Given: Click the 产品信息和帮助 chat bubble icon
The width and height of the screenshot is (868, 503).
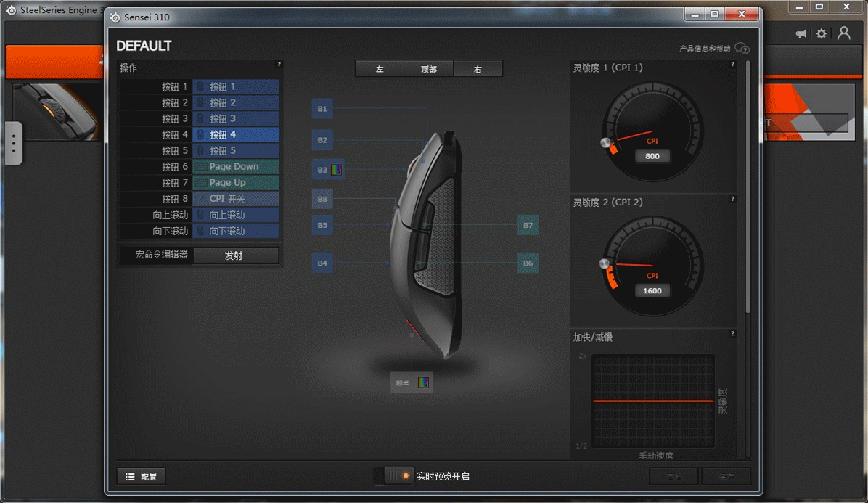Looking at the screenshot, I should 742,49.
